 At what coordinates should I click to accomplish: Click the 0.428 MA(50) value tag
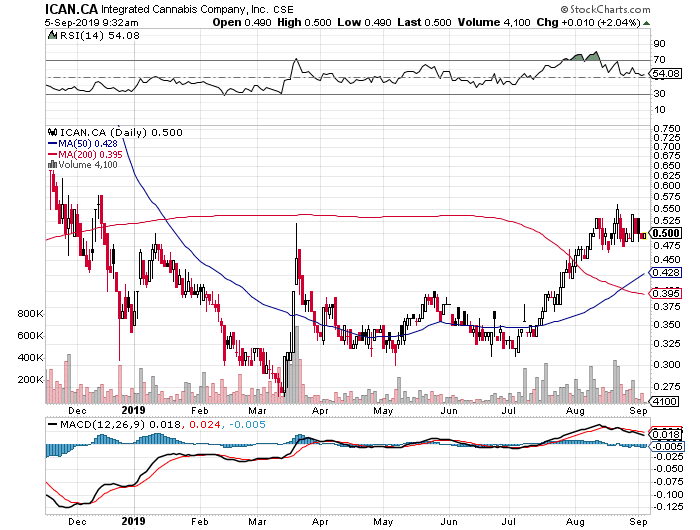click(665, 272)
